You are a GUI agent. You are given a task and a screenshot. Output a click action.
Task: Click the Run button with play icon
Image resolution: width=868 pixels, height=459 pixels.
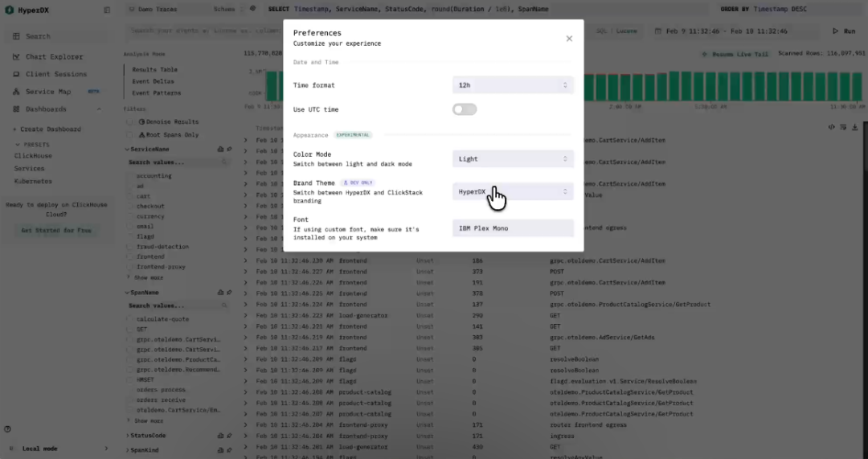[844, 31]
